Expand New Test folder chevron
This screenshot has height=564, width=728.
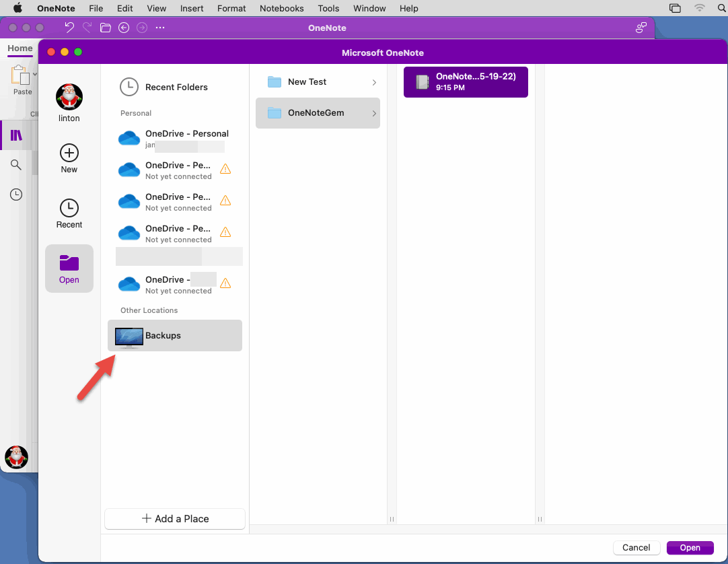pos(374,82)
